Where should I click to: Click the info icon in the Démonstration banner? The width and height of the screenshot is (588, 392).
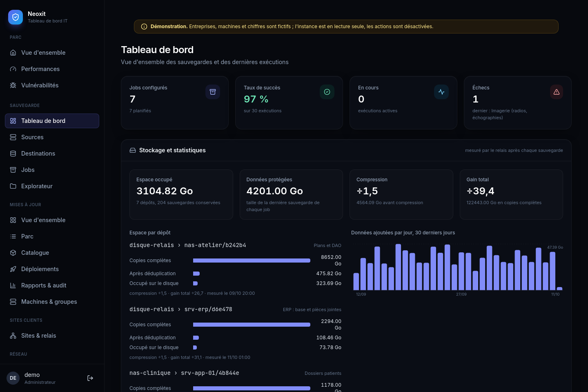[x=144, y=27]
